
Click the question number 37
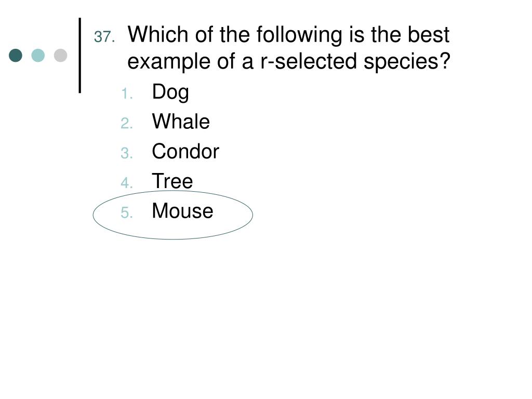coord(104,37)
